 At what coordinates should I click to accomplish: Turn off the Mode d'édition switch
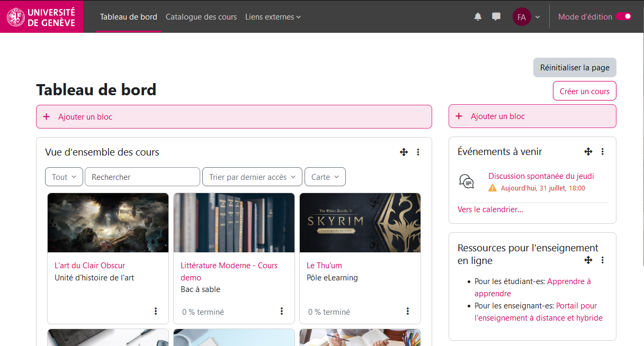pos(624,16)
